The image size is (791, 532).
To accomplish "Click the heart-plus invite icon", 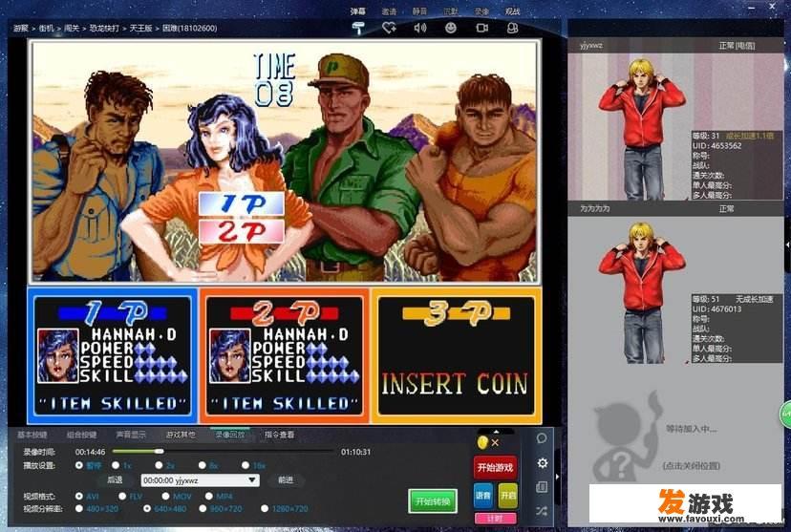I will (389, 28).
